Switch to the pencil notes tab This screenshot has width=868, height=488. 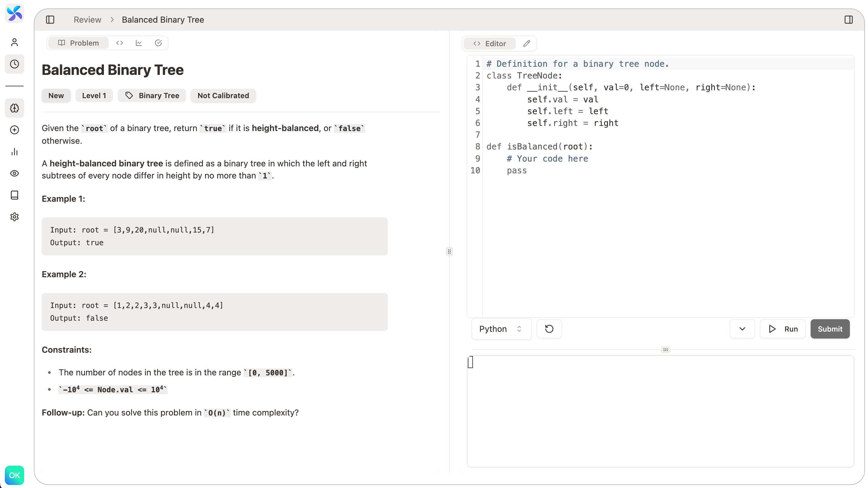[527, 43]
